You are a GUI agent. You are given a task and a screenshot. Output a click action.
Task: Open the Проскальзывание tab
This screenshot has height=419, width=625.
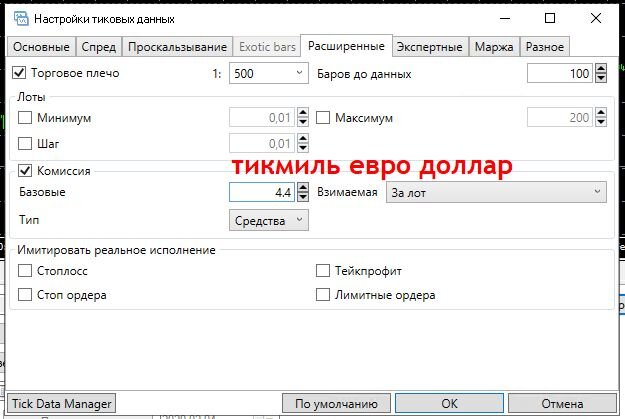177,47
